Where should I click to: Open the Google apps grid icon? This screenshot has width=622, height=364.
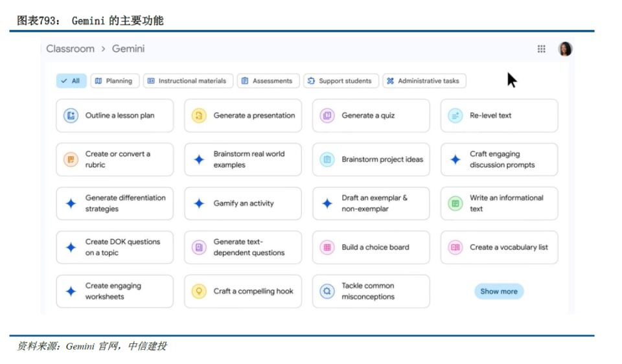click(541, 49)
